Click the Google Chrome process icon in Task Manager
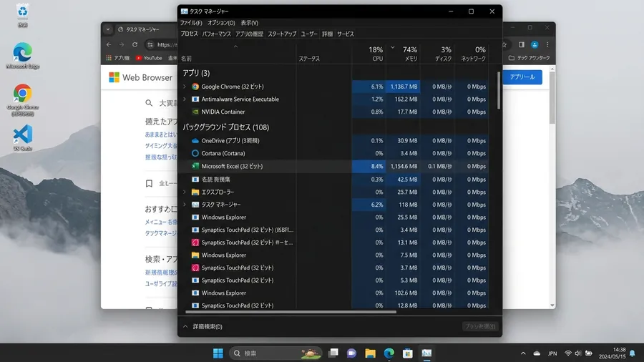This screenshot has width=644, height=362. coord(195,87)
